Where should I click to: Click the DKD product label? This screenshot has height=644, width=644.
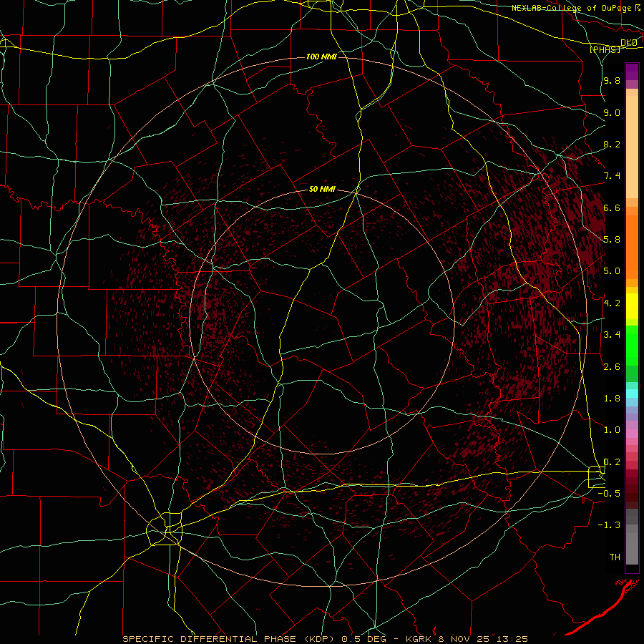(x=629, y=43)
